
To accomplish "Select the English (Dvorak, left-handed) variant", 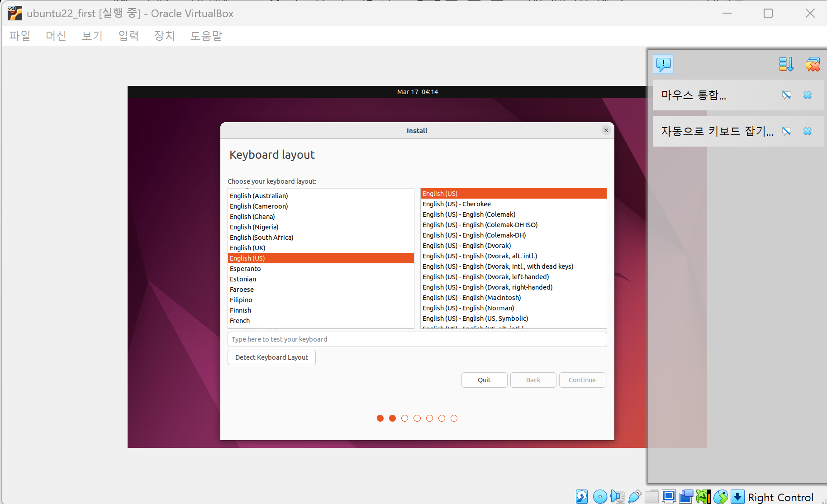I will (513, 277).
